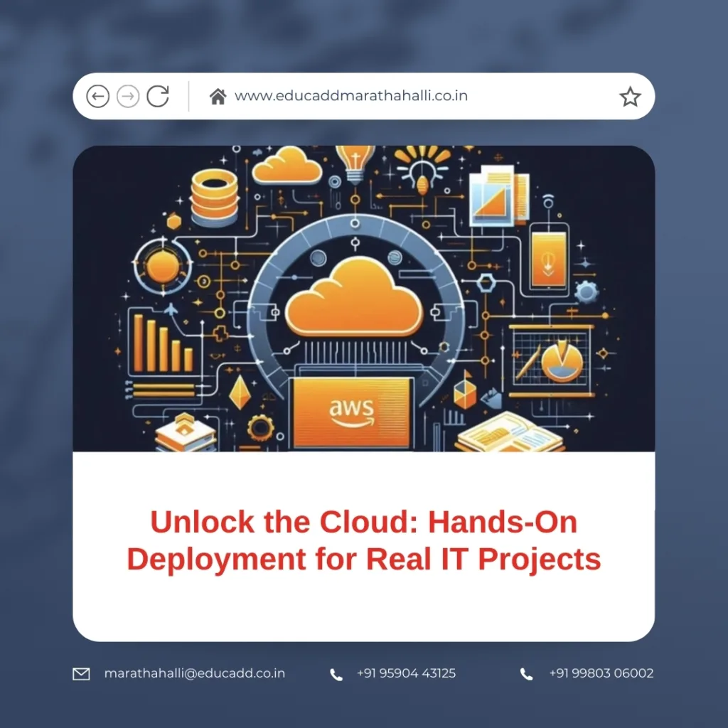This screenshot has height=728, width=728.
Task: Click the back arrow button
Action: [97, 97]
